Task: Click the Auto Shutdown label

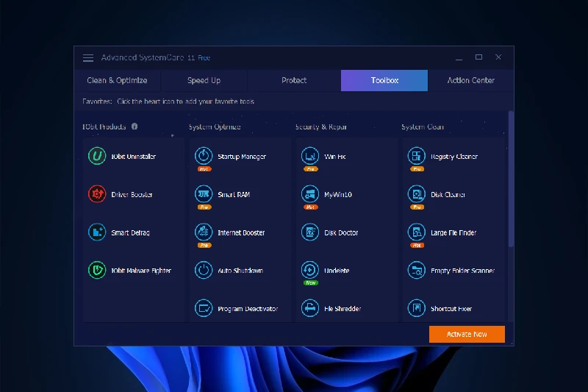Action: coord(240,271)
